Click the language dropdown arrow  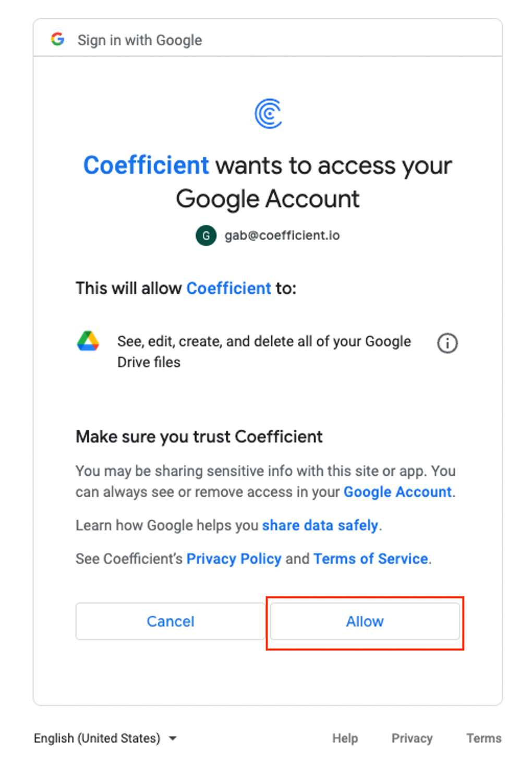173,738
